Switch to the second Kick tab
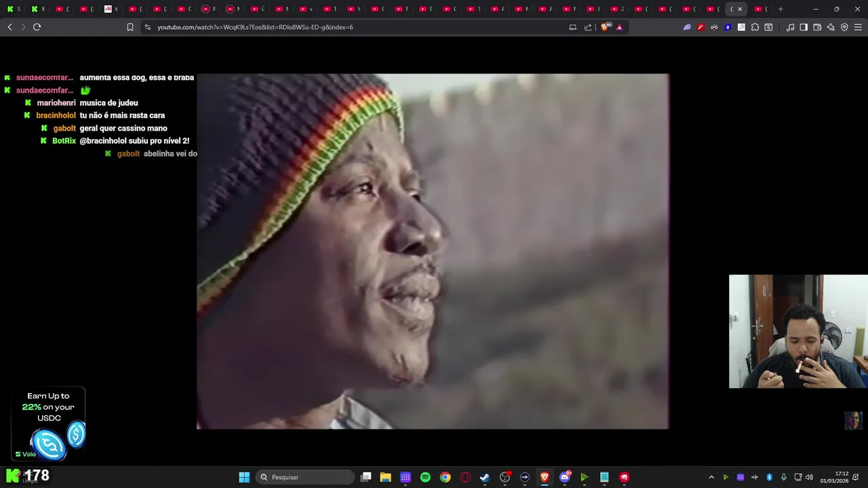 click(38, 9)
